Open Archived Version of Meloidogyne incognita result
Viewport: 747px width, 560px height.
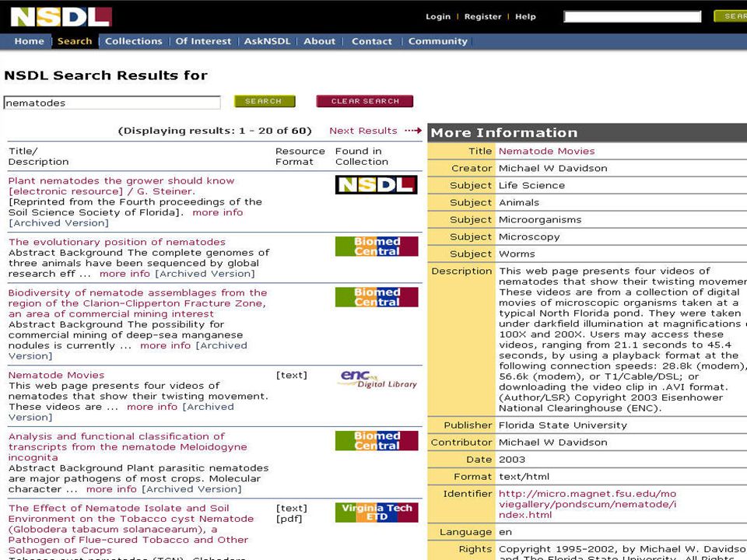click(192, 489)
